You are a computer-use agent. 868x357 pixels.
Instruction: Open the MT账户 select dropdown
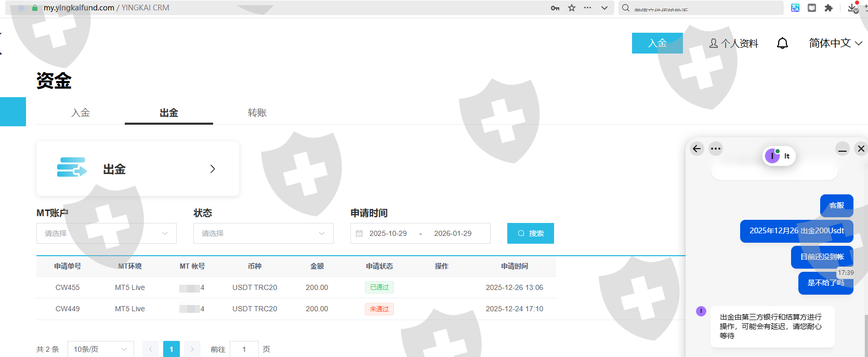coord(107,233)
